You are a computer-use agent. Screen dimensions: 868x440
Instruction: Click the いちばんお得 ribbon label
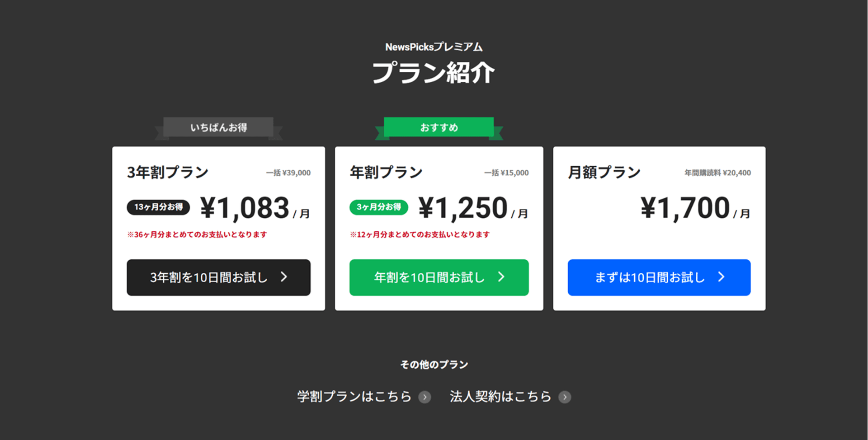tap(218, 127)
